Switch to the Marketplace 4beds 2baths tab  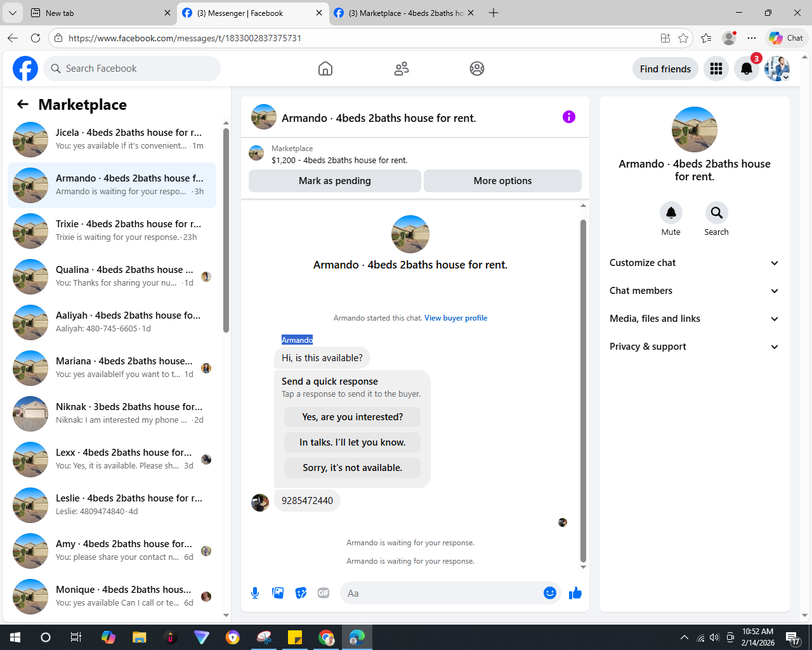[x=404, y=13]
